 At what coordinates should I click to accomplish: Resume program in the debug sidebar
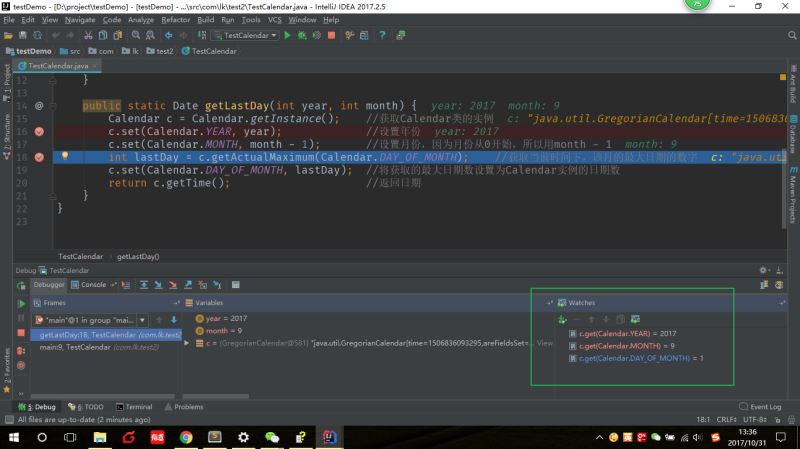point(21,303)
